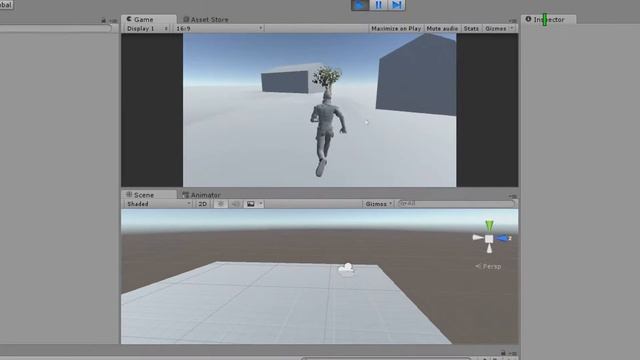Toggle Maximize on Play
The image size is (640, 360).
[396, 29]
